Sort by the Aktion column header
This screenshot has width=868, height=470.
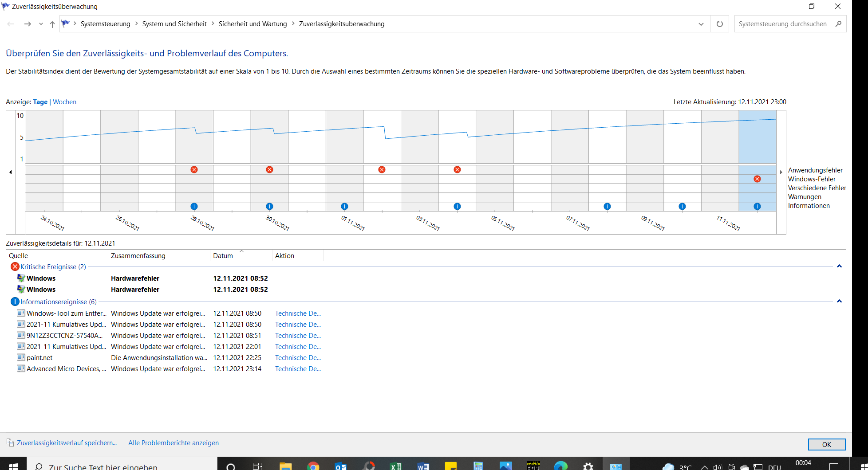click(x=297, y=256)
